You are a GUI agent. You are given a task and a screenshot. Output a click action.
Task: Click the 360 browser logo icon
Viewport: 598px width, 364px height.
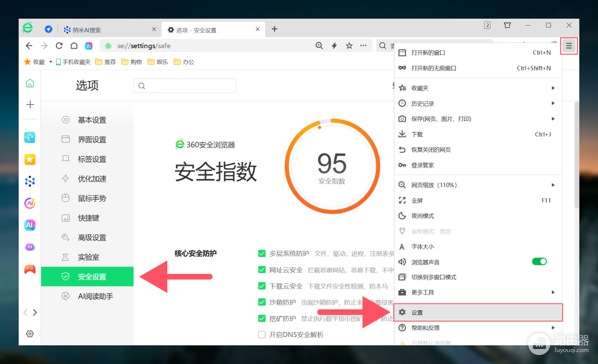28,28
